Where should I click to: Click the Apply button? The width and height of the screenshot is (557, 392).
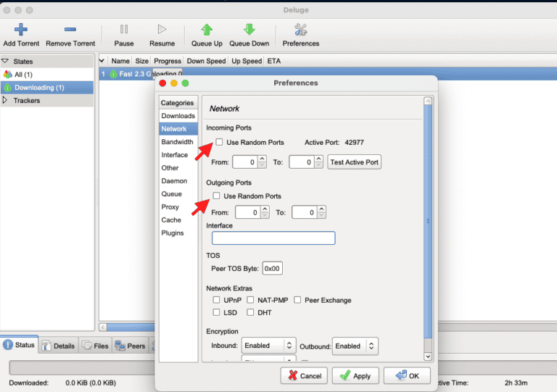(x=355, y=376)
